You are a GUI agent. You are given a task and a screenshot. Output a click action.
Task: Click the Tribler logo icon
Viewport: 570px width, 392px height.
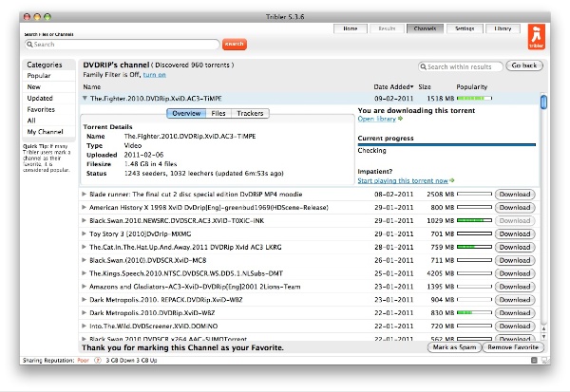click(536, 37)
